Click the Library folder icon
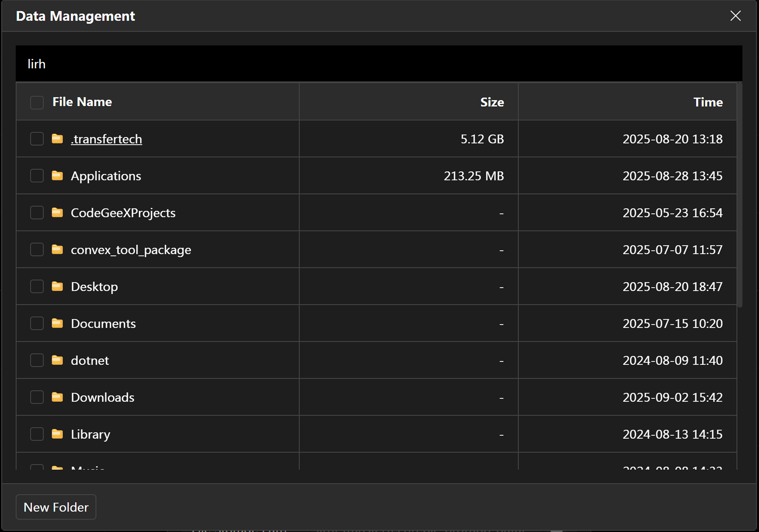Viewport: 759px width, 532px height. point(57,434)
